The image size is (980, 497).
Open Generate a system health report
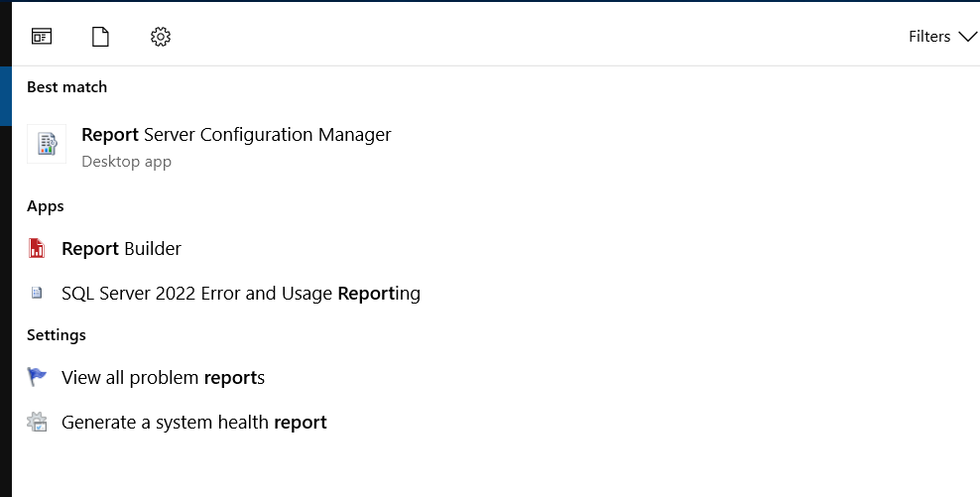[193, 423]
